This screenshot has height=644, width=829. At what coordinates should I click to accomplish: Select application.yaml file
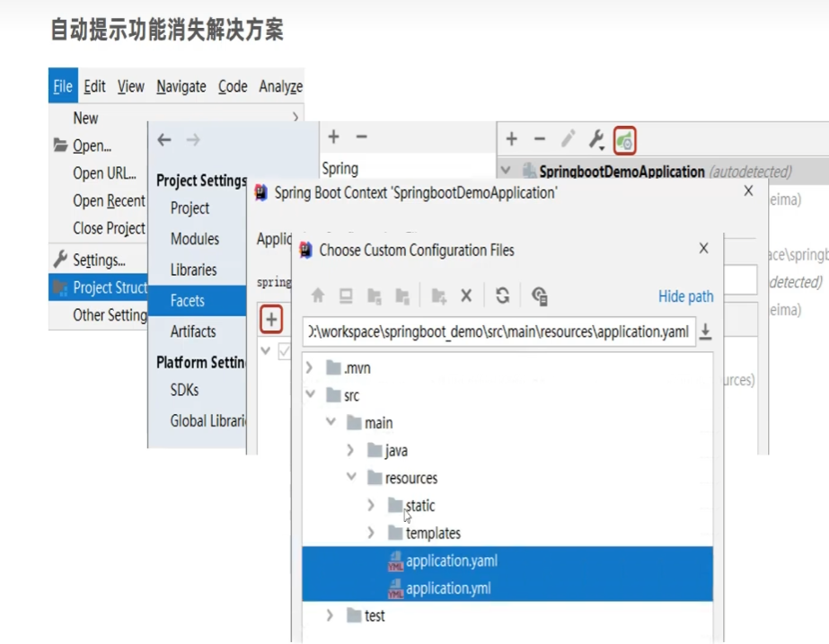tap(507, 560)
